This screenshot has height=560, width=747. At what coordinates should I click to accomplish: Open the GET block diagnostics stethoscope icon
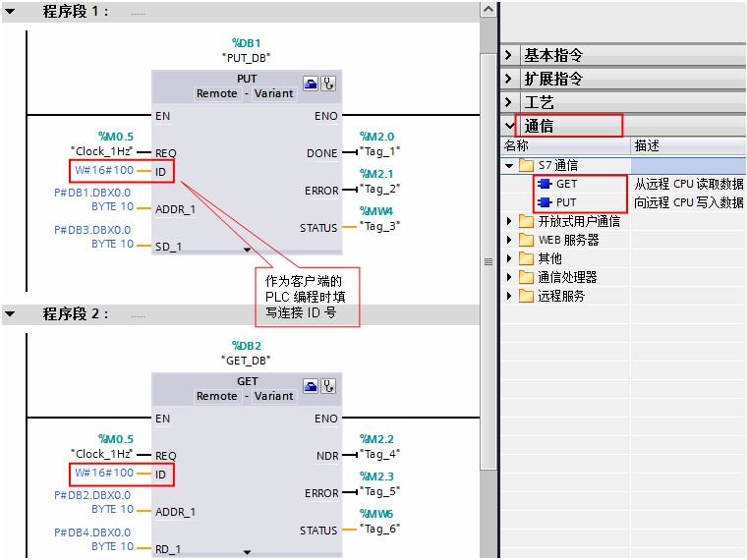click(x=328, y=386)
